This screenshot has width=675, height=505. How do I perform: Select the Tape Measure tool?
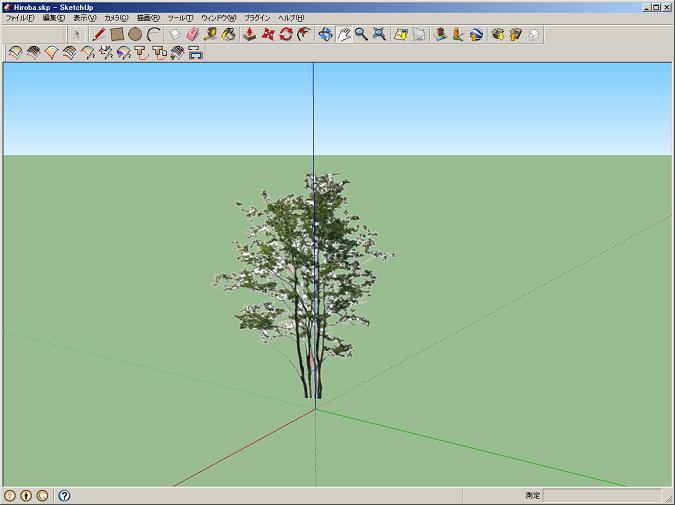[x=210, y=34]
